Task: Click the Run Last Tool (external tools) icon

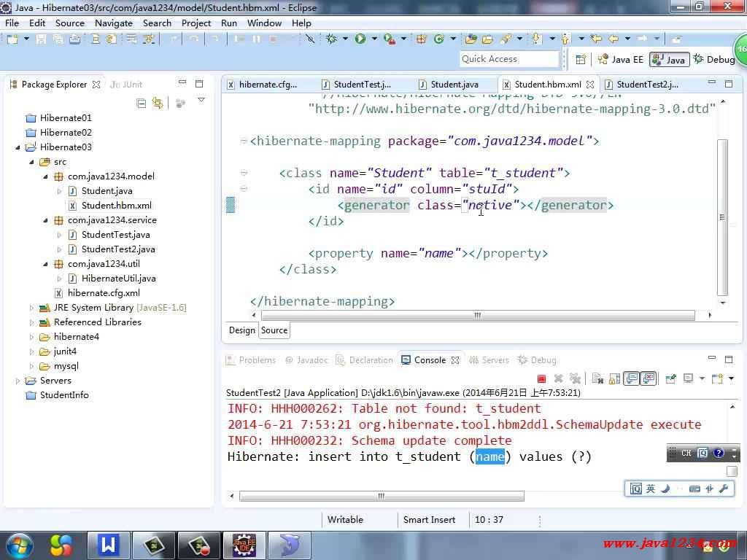Action: (390, 39)
